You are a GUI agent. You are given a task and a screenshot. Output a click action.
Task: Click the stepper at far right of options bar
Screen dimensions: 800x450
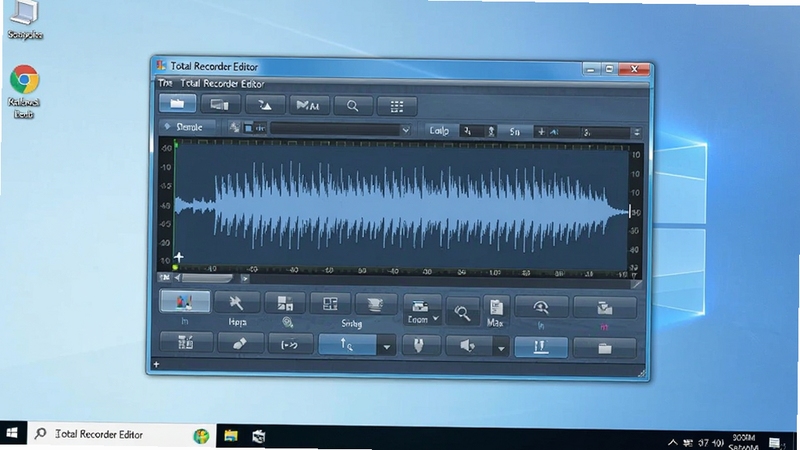[637, 133]
